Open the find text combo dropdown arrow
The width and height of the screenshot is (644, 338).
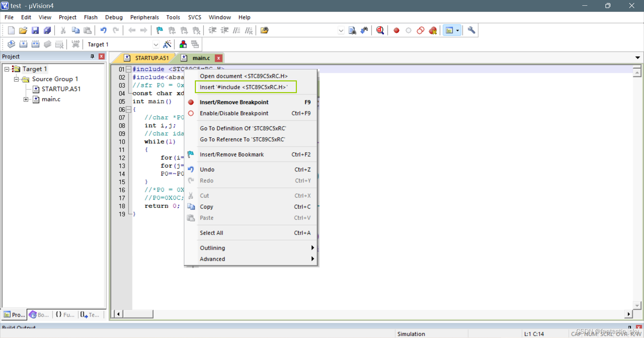(x=341, y=30)
